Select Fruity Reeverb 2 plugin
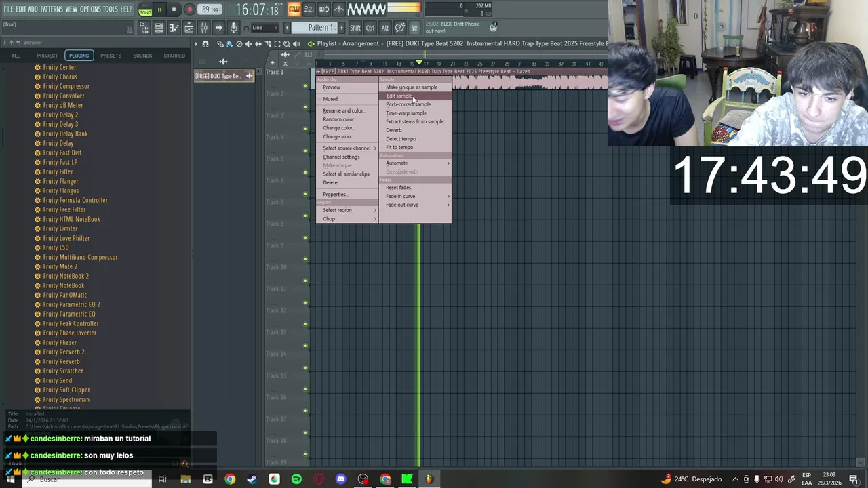The height and width of the screenshot is (488, 868). (63, 352)
